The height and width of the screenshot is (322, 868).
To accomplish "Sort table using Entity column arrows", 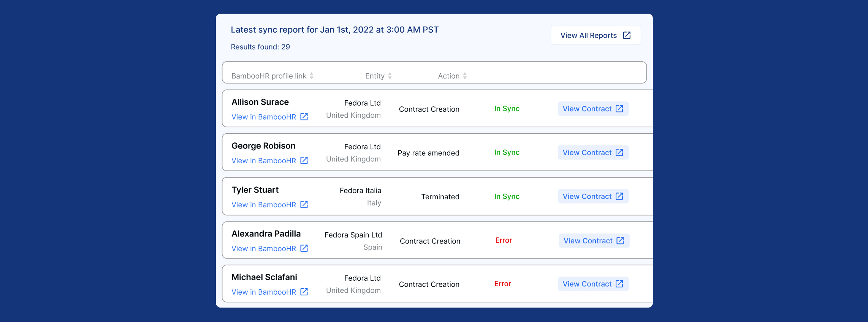I will (390, 76).
